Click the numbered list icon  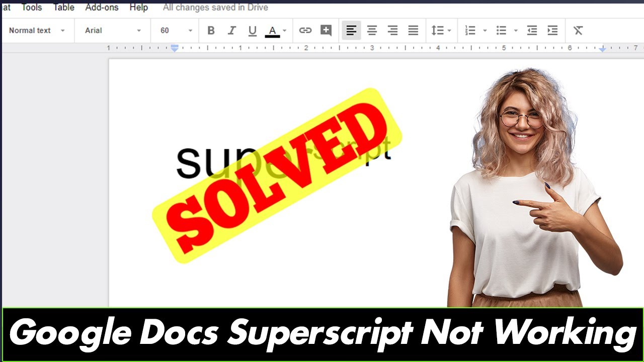(x=470, y=31)
